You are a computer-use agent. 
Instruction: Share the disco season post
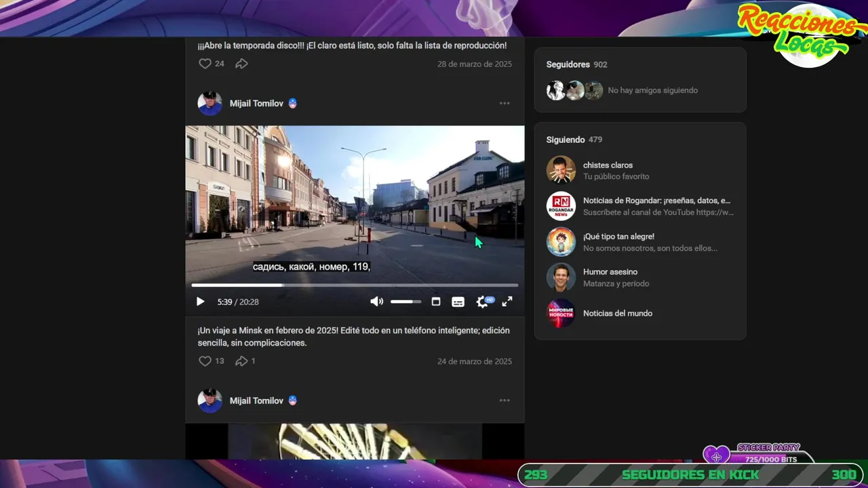[241, 64]
